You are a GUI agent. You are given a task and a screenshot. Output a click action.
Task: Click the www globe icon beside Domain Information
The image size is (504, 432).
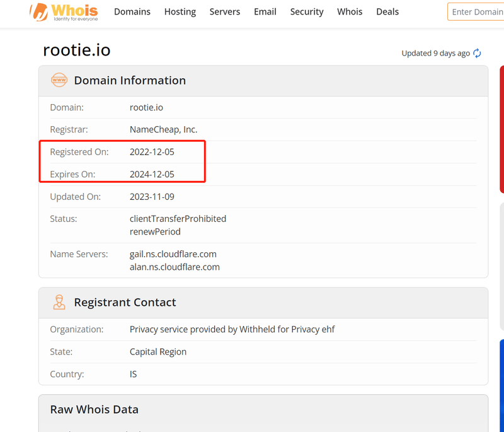(x=59, y=80)
